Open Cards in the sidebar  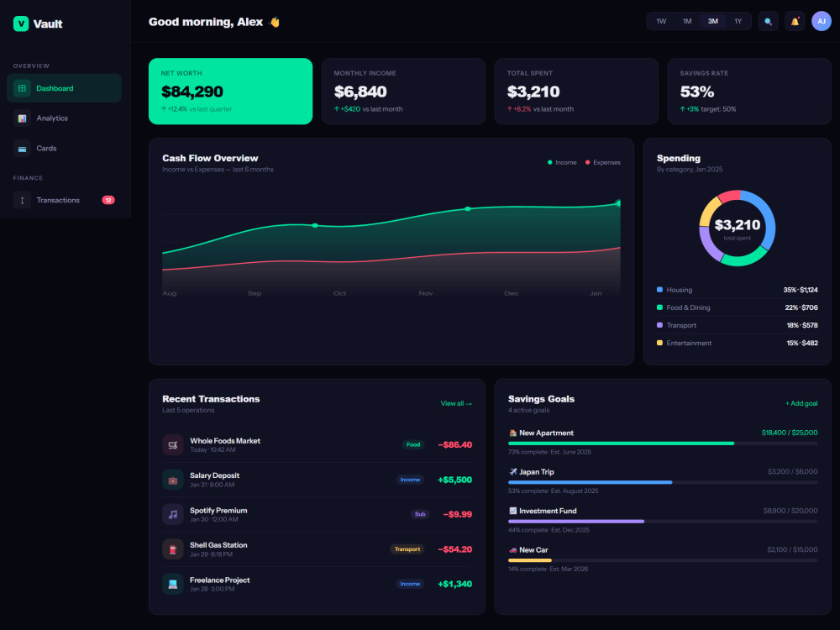coord(65,149)
